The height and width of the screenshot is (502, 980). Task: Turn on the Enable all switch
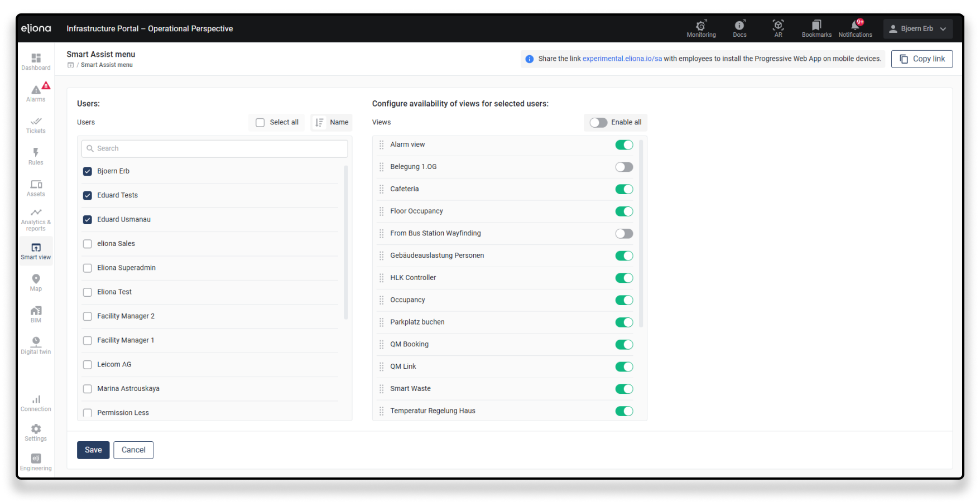pos(598,123)
